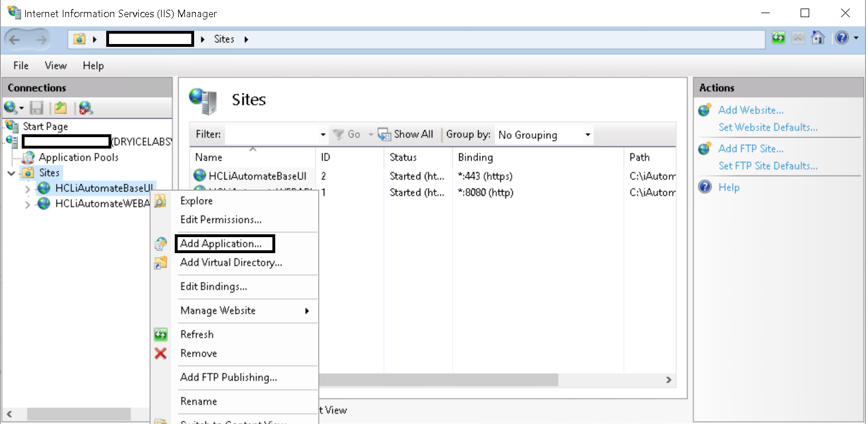Click the Save floppy disk icon in Connections
The height and width of the screenshot is (424, 868).
37,107
